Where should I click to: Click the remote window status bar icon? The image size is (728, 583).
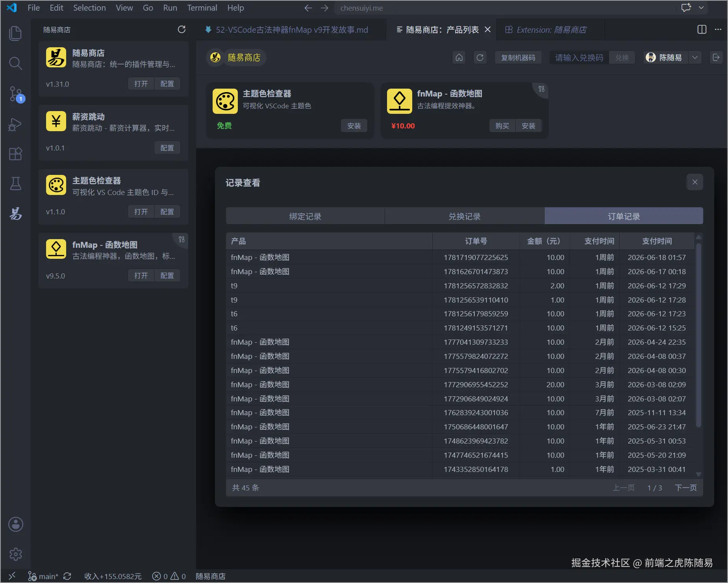12,576
